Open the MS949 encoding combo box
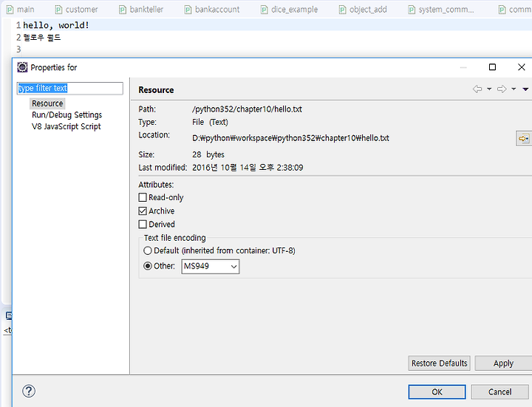 point(211,266)
